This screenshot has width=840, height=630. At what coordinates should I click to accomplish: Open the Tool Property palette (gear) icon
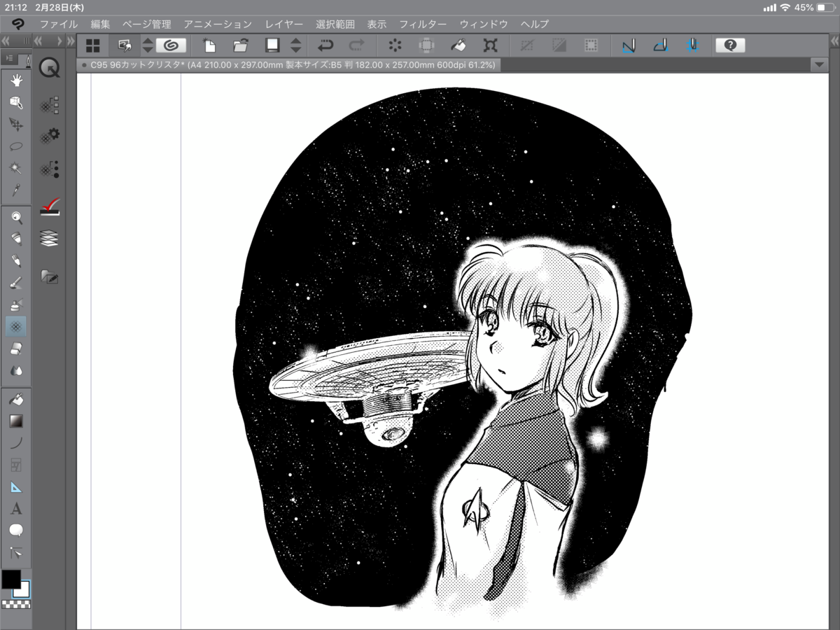[50, 136]
